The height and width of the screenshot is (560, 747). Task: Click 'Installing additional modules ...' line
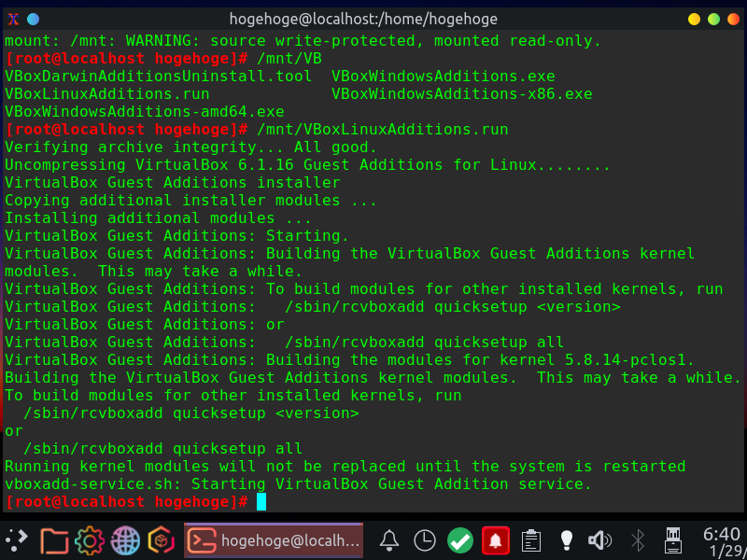(158, 218)
